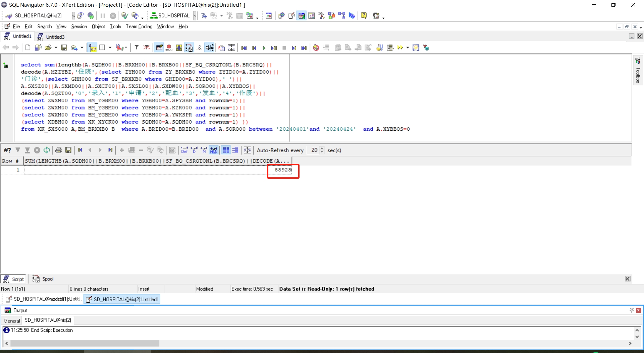The width and height of the screenshot is (644, 353).
Task: Expand the SD_HOSPITAL@his(2) session dropdown
Action: [x=73, y=15]
